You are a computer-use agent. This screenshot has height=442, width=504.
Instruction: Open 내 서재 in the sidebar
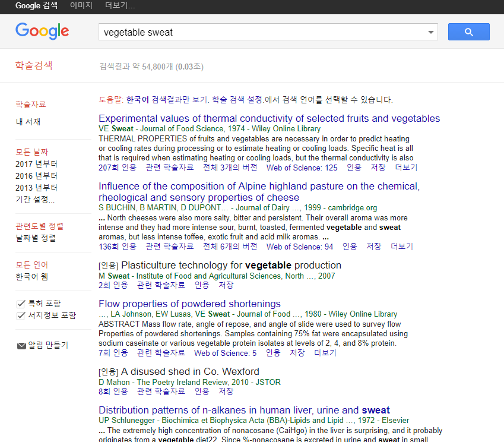[x=28, y=122]
